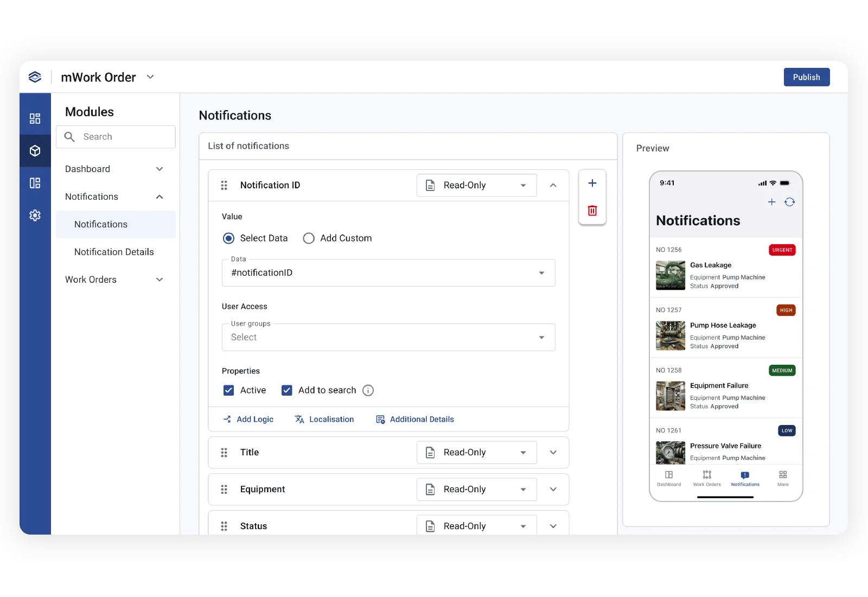
Task: Select Notifications sub-item in Modules list
Action: 116,225
